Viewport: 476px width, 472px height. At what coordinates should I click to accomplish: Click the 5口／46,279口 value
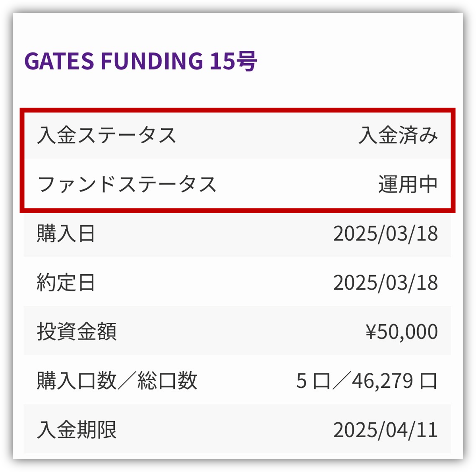[x=367, y=381]
